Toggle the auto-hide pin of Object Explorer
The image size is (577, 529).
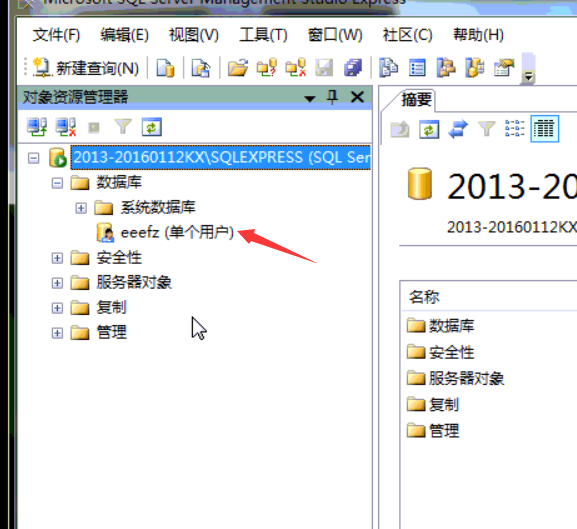click(332, 97)
